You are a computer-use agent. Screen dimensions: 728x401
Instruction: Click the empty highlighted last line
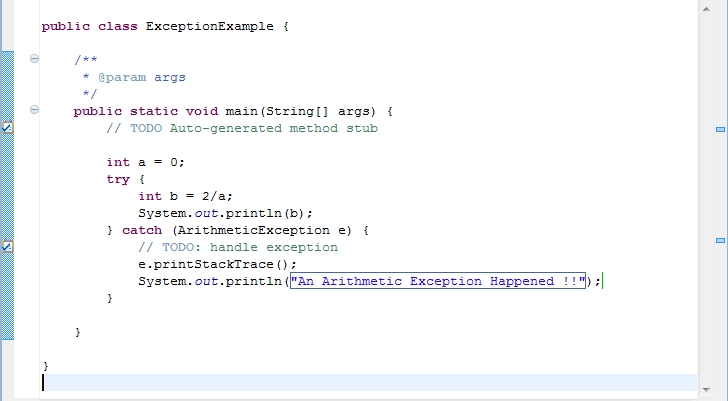tap(369, 383)
